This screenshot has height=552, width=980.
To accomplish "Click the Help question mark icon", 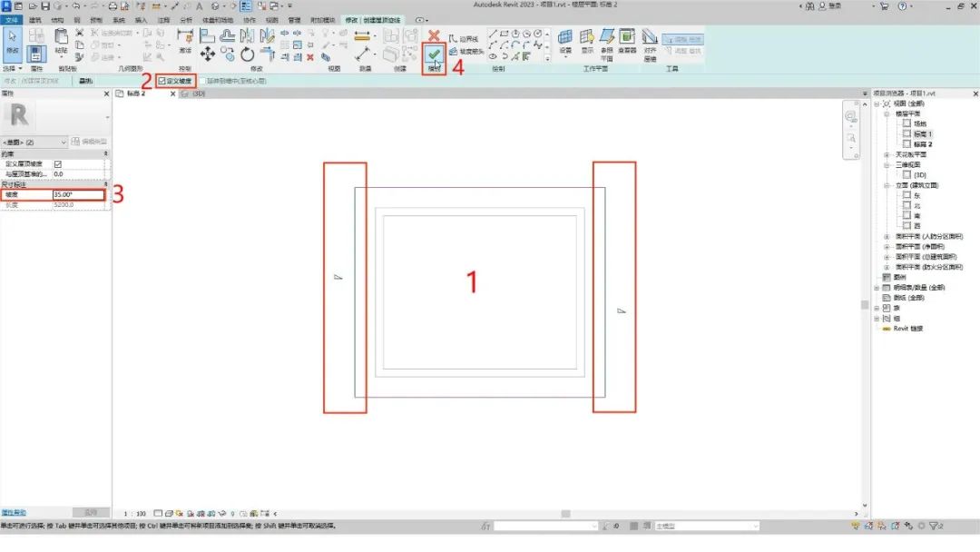I will (902, 5).
